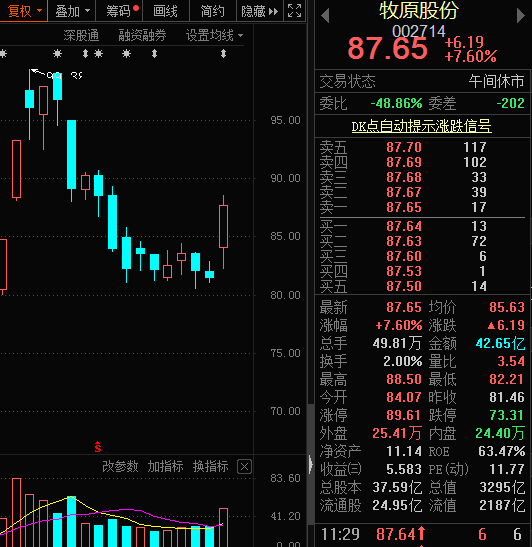
Task: Open the 叠加 dropdown
Action: point(72,11)
